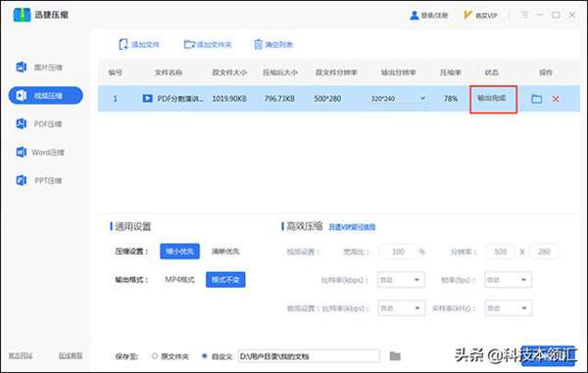
Task: Choose 清晰优先 compression setting
Action: [x=225, y=252]
